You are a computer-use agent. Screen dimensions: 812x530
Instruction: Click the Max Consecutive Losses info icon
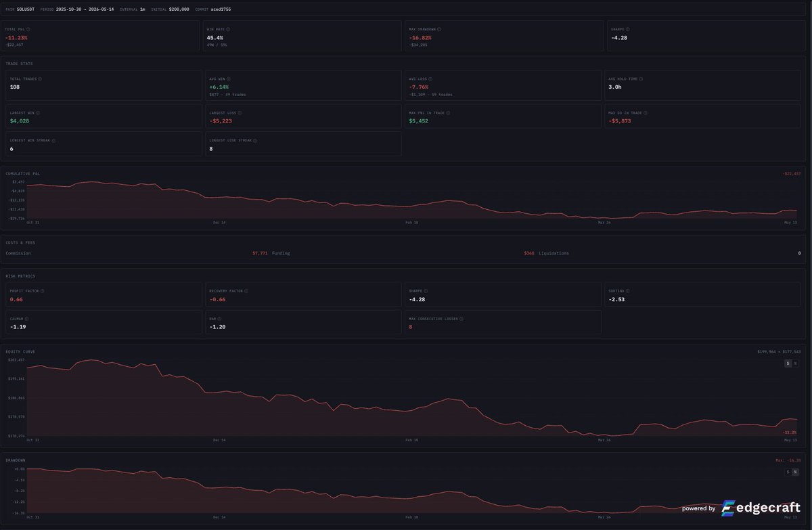pyautogui.click(x=461, y=319)
